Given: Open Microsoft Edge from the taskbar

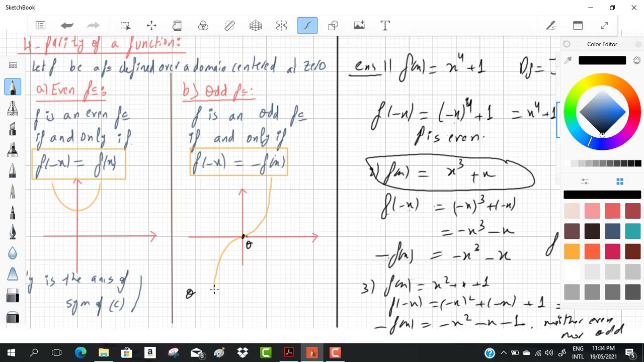Looking at the screenshot, I should click(x=80, y=353).
